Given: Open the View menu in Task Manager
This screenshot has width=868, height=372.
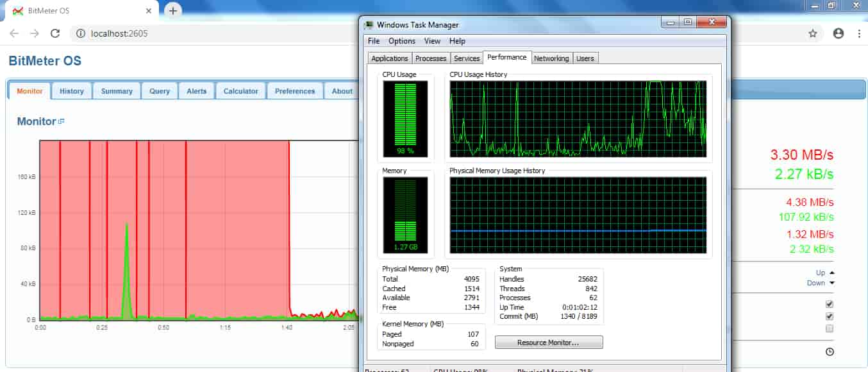Looking at the screenshot, I should point(433,41).
